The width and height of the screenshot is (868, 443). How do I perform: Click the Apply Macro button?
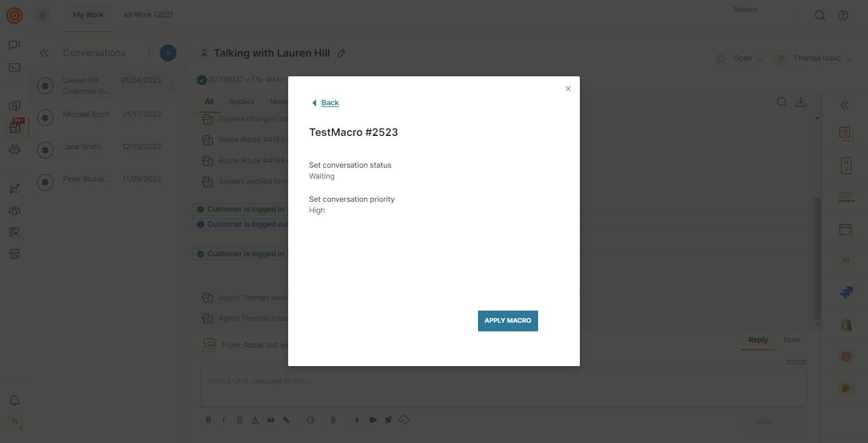pyautogui.click(x=507, y=321)
